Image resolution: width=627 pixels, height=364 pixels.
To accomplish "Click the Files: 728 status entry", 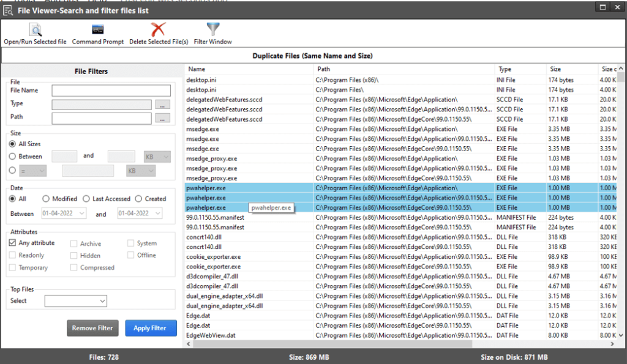I will point(104,357).
